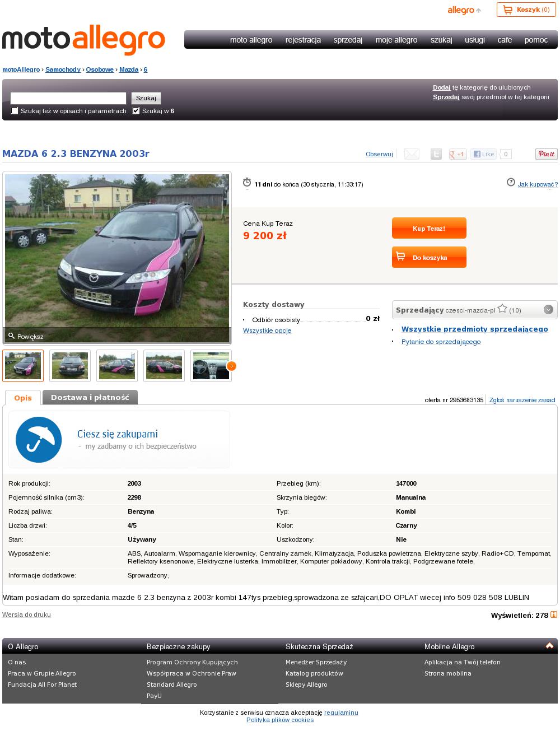
Task: Click the email share envelope icon
Action: pos(412,154)
